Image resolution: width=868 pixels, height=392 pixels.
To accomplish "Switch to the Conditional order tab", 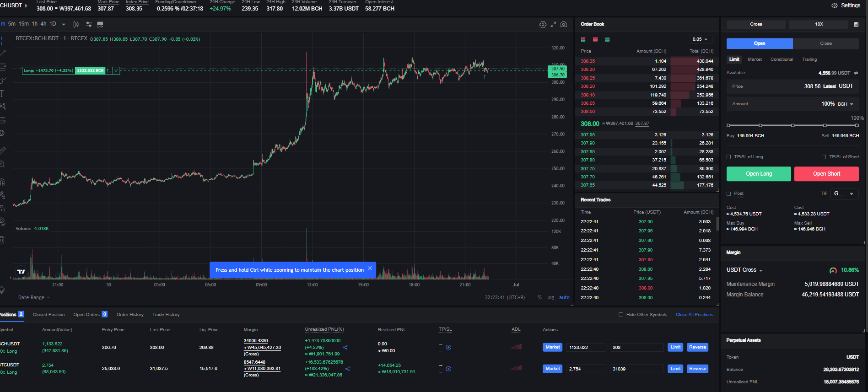I will [782, 59].
